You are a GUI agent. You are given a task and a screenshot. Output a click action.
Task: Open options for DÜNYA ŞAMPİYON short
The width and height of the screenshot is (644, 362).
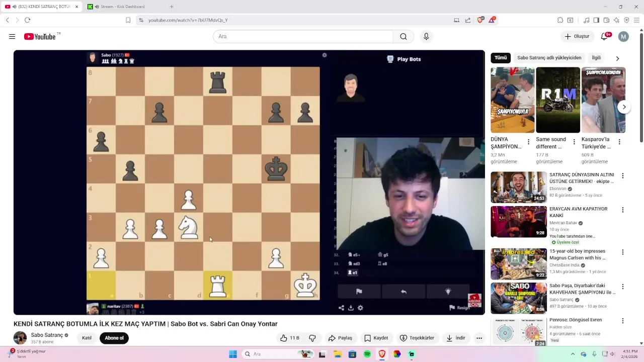[x=528, y=142]
